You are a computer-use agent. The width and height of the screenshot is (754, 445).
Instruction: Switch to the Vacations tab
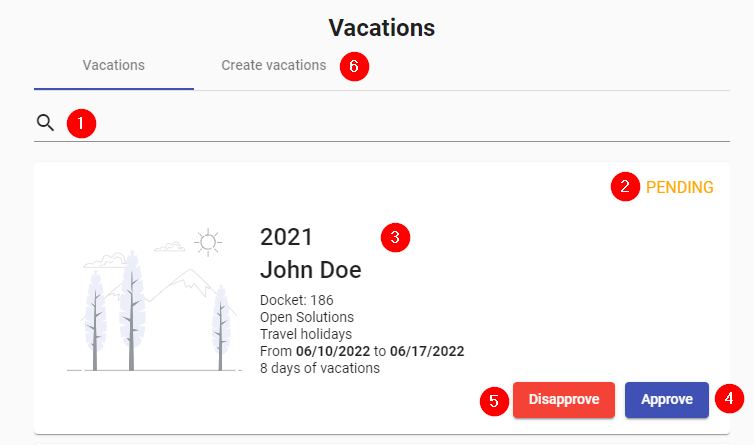114,65
